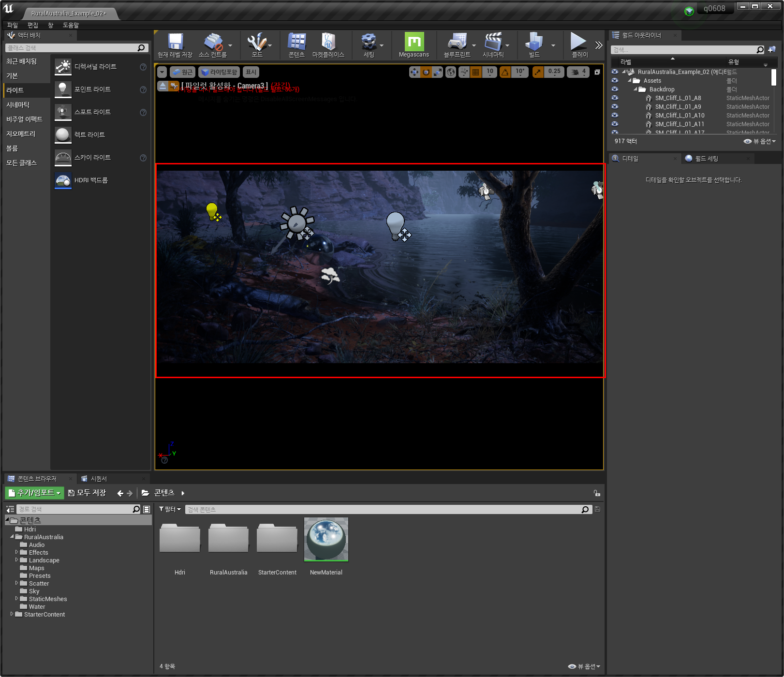Hide SM_Cliff_L_01_A9 via eye icon

point(615,106)
